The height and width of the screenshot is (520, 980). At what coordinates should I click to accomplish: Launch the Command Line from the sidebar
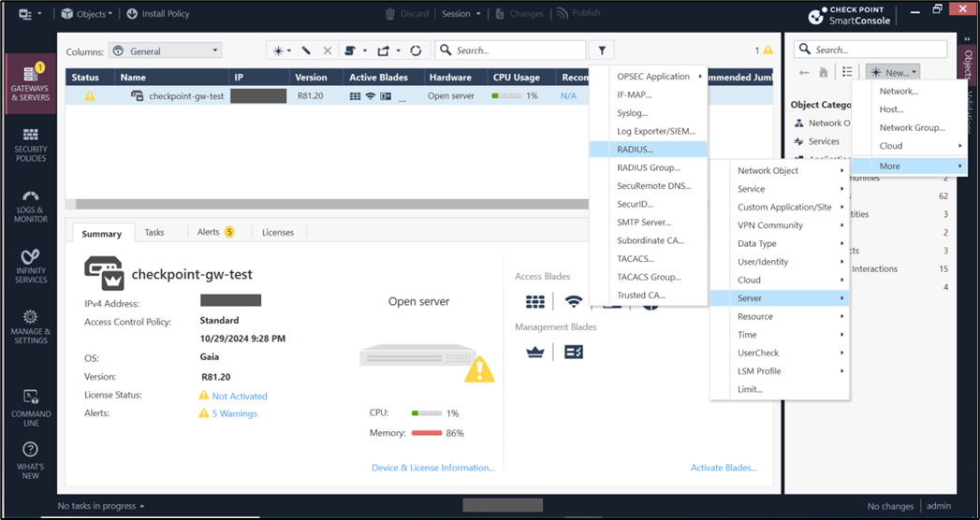tap(30, 404)
